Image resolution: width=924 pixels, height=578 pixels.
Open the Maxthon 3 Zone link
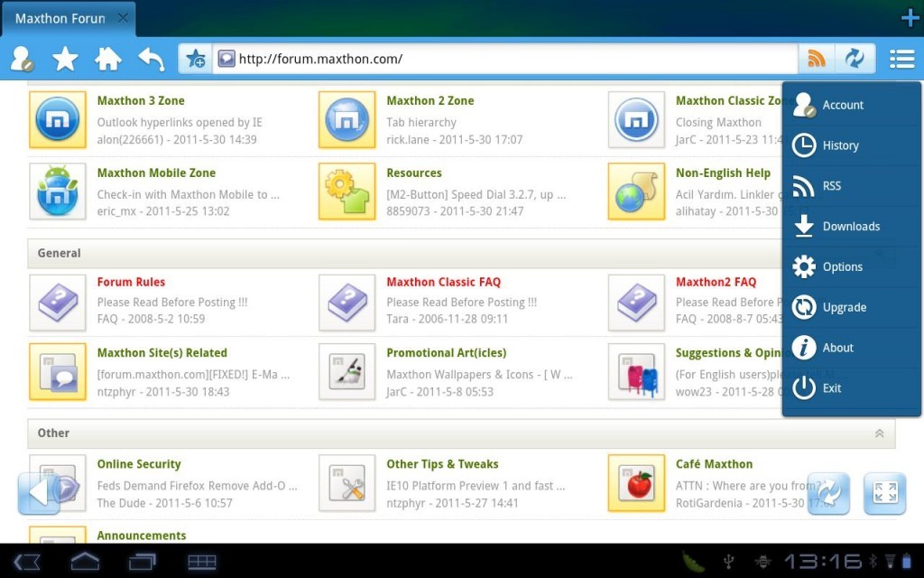point(141,101)
